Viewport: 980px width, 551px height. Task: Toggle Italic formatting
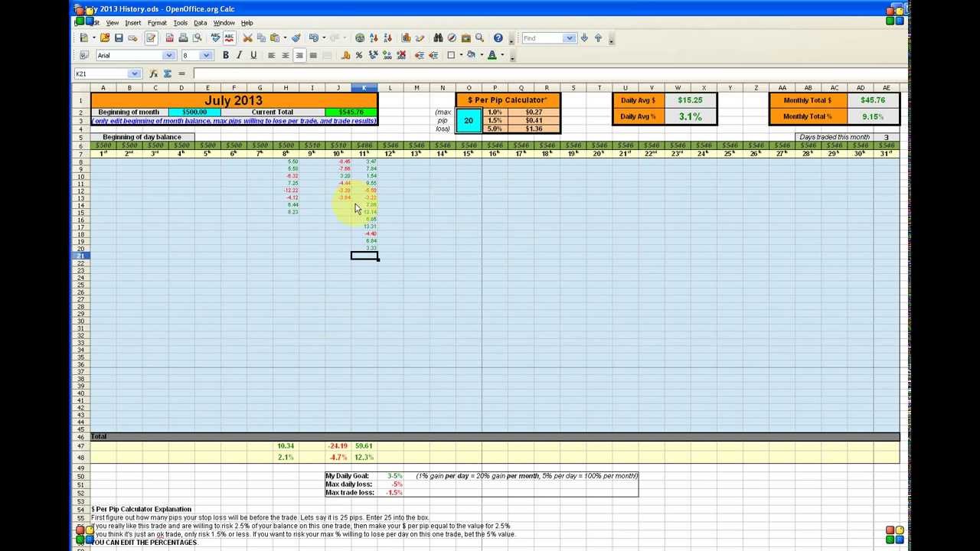[x=240, y=55]
